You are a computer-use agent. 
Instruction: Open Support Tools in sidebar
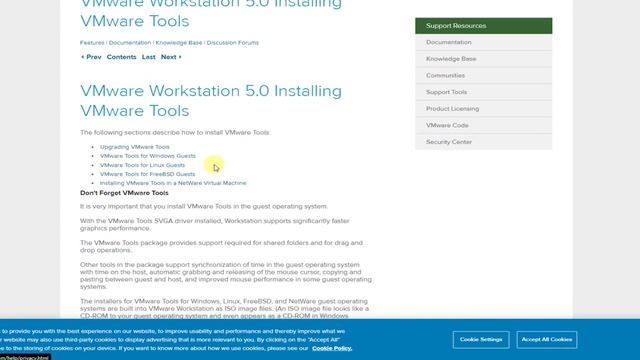coord(484,92)
